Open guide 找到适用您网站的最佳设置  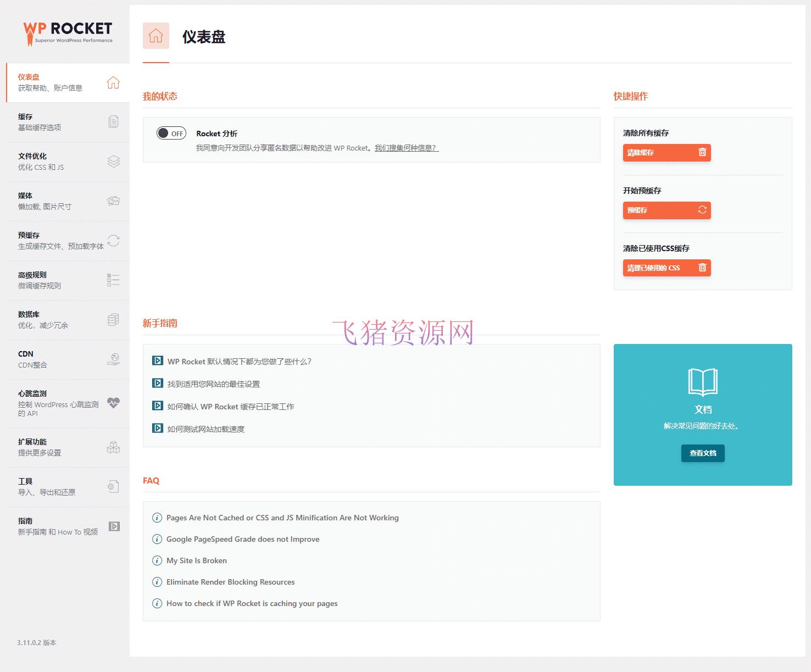[214, 384]
